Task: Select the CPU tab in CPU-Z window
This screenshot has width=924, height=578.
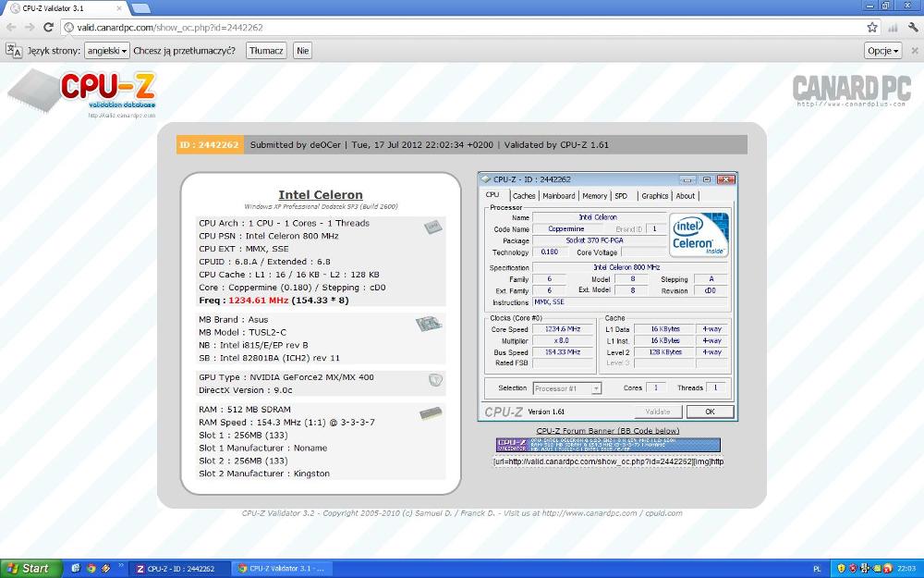Action: (492, 195)
